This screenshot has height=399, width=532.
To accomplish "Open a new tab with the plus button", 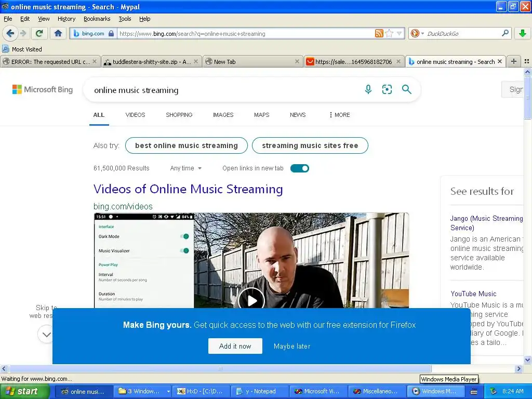I will pyautogui.click(x=514, y=61).
